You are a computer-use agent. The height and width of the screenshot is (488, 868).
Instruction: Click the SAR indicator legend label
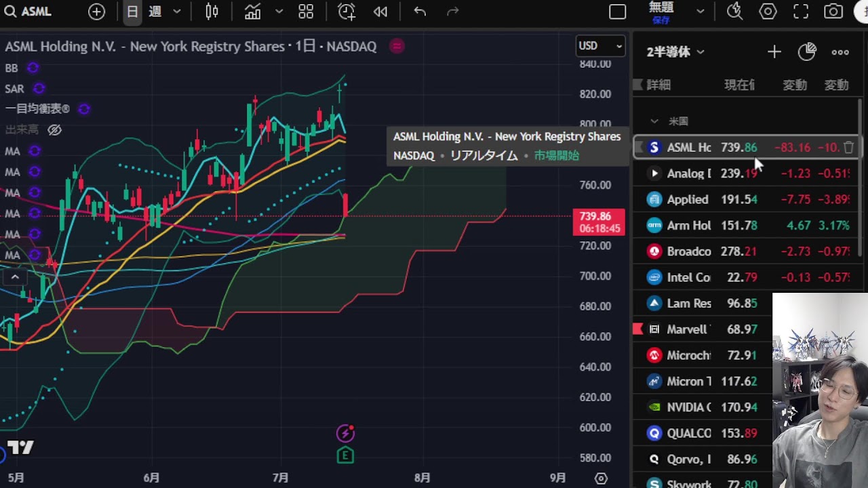coord(14,89)
